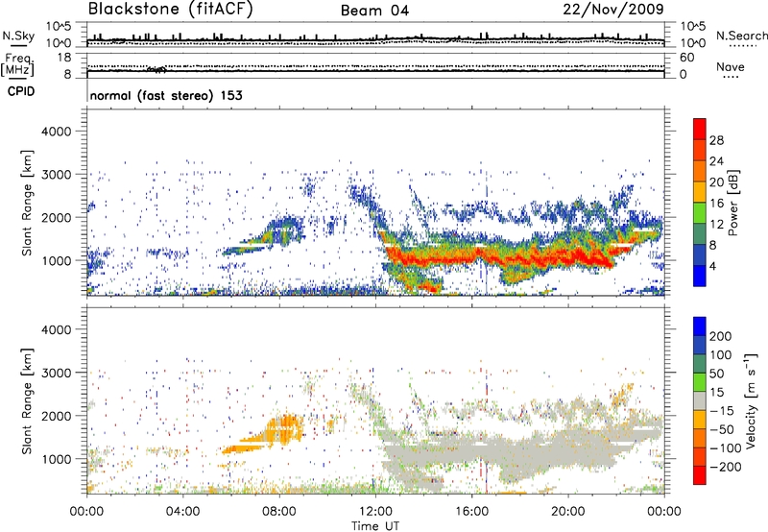Click the right "10^0" noise axis tick
Screen dimensions: 768x532
pos(693,43)
